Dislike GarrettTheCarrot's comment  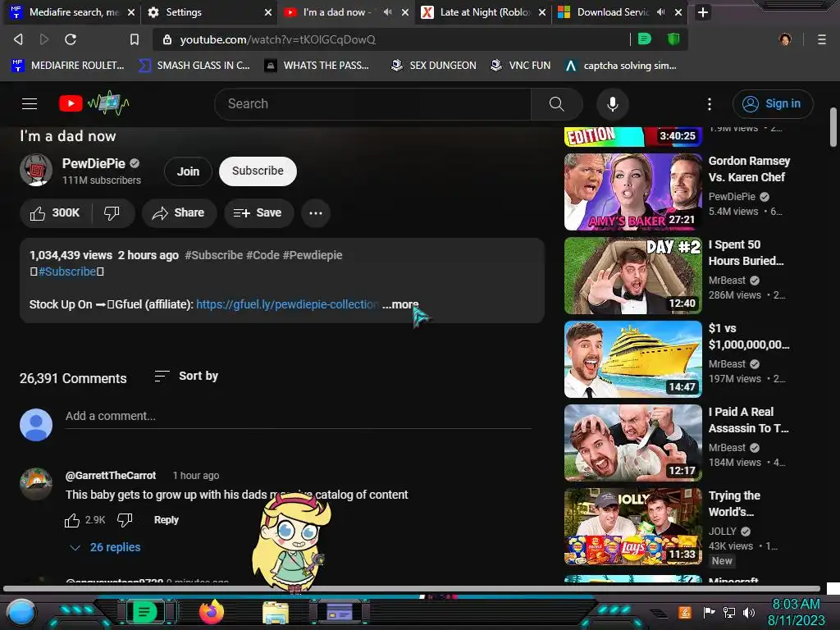[x=125, y=520]
